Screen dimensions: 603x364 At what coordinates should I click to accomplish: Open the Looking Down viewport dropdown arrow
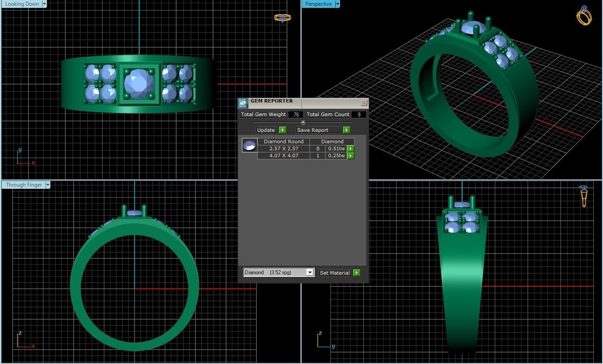click(x=44, y=4)
